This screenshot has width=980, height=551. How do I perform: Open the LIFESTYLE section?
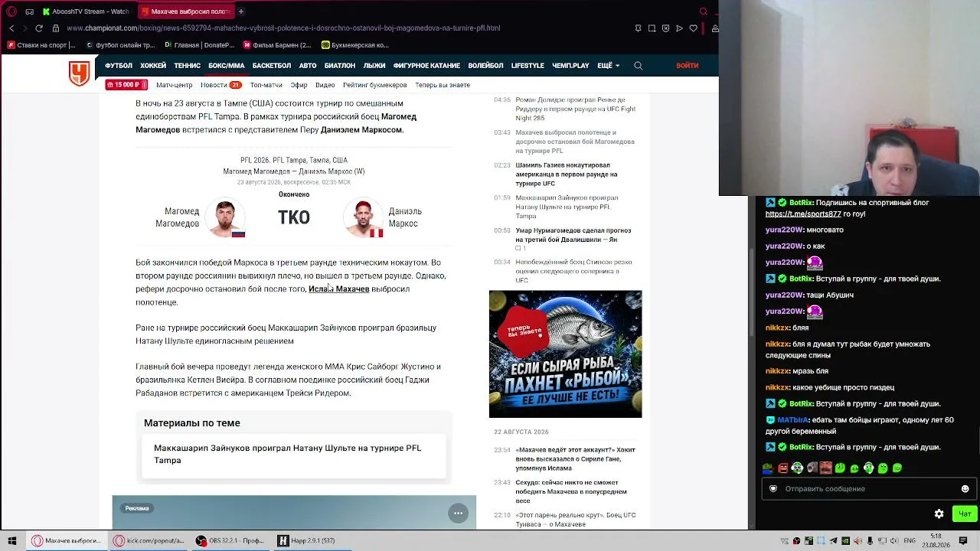(x=528, y=66)
